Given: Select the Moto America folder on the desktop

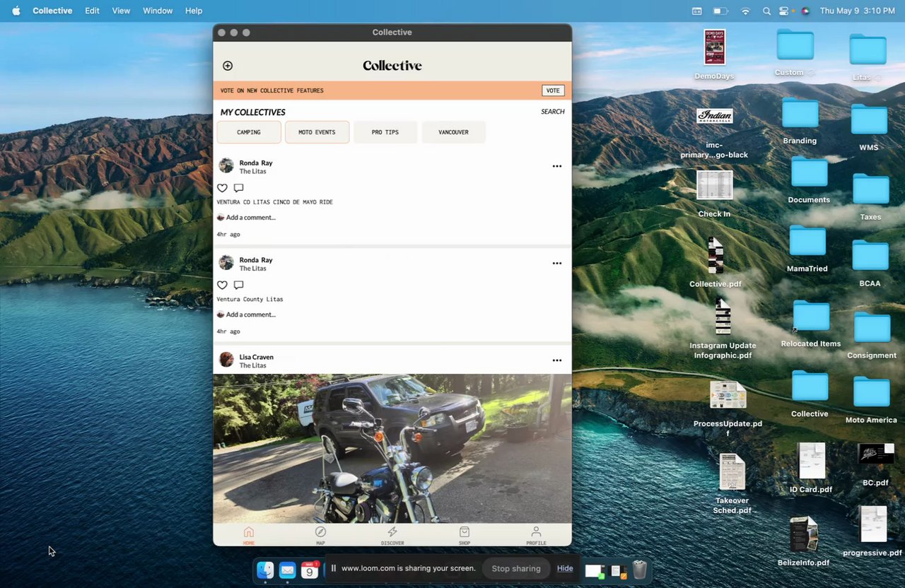Looking at the screenshot, I should pos(871,400).
